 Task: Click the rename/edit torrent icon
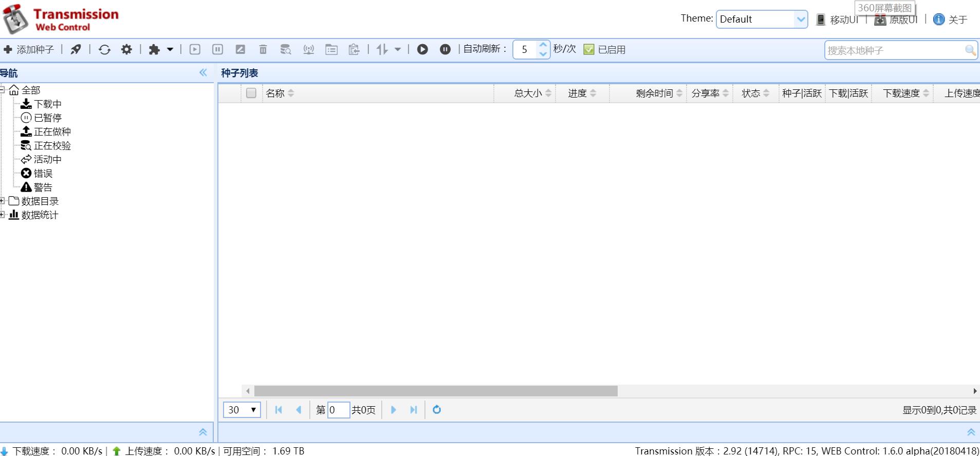tap(240, 49)
